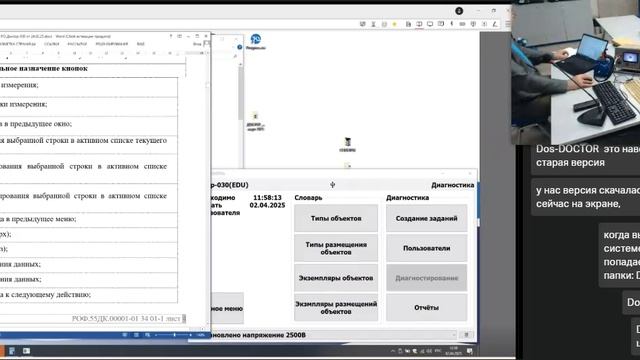Screen dimensions: 640x360
Task: Open Типы размещения объектов
Action: point(336,248)
